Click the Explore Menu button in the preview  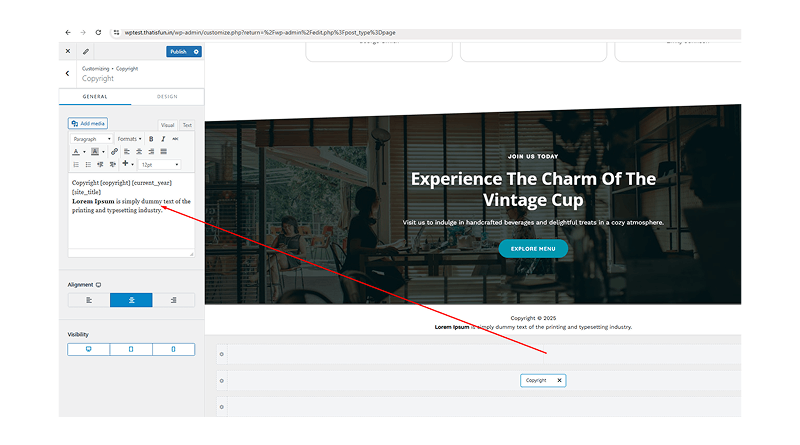(533, 249)
